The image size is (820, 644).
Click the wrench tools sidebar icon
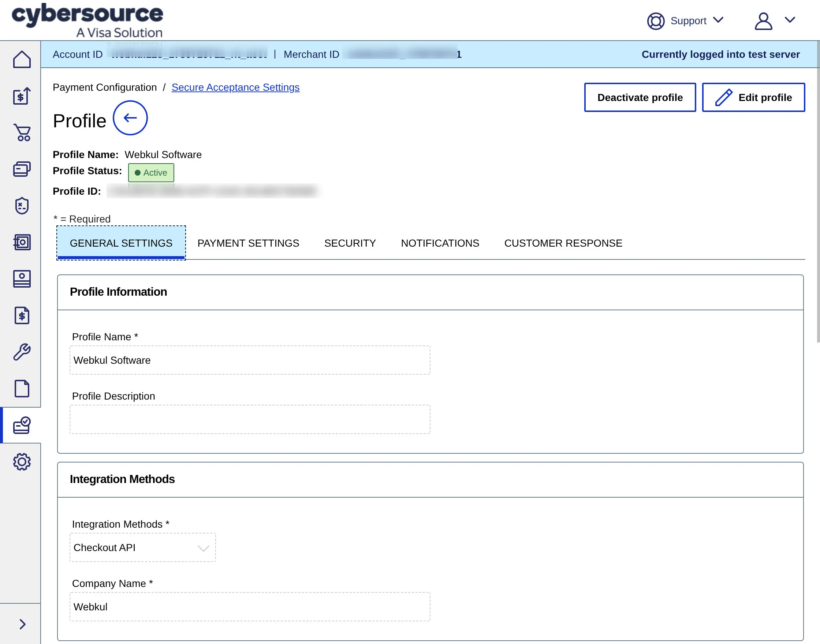(x=22, y=352)
